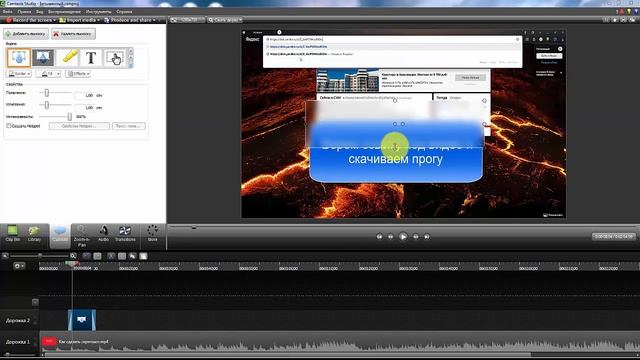
Task: Click the red remove callout button
Action: 73,34
